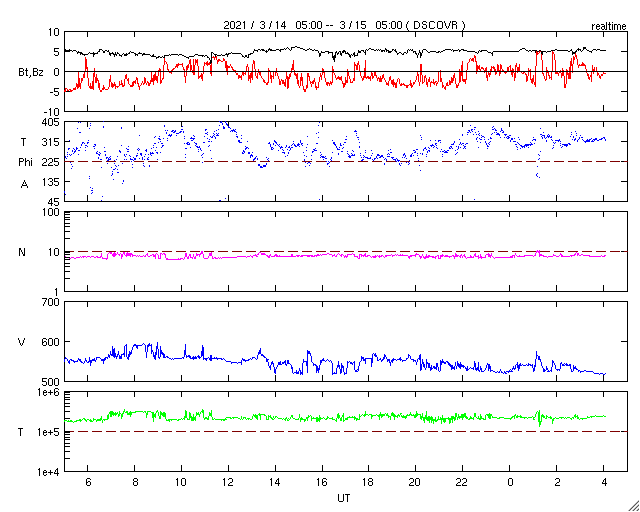Click the '1e+6' temperature tick label
This screenshot has height=512, width=640.
coord(49,392)
